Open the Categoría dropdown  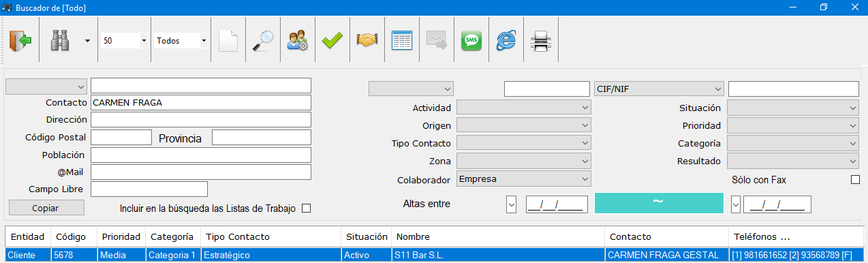point(793,143)
